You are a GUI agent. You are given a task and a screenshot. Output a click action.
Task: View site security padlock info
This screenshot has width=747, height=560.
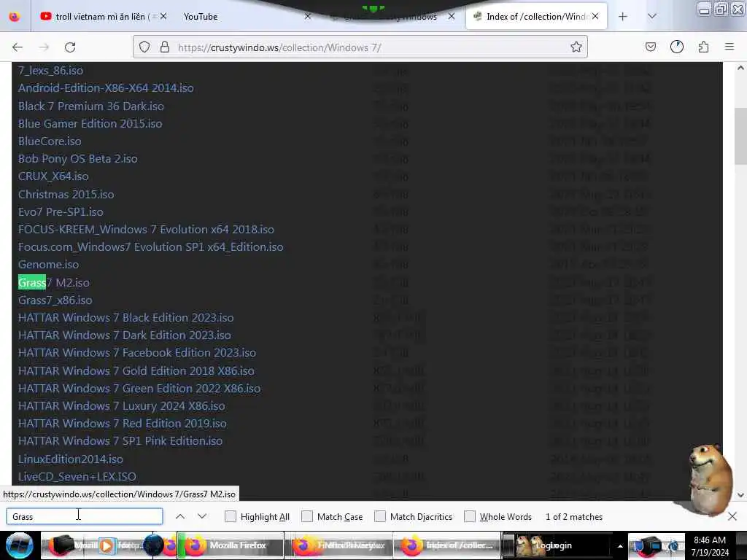click(x=165, y=47)
